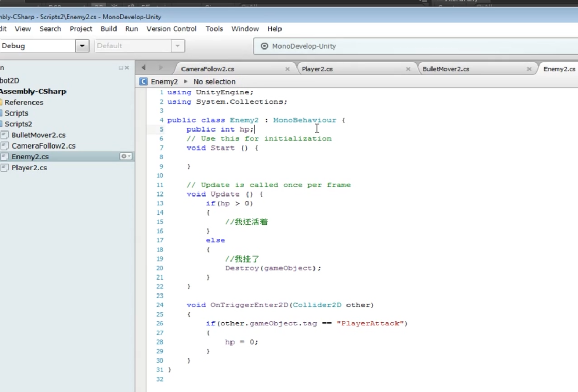This screenshot has height=392, width=578.
Task: Click the 'void Start ()' method line
Action: (x=222, y=148)
